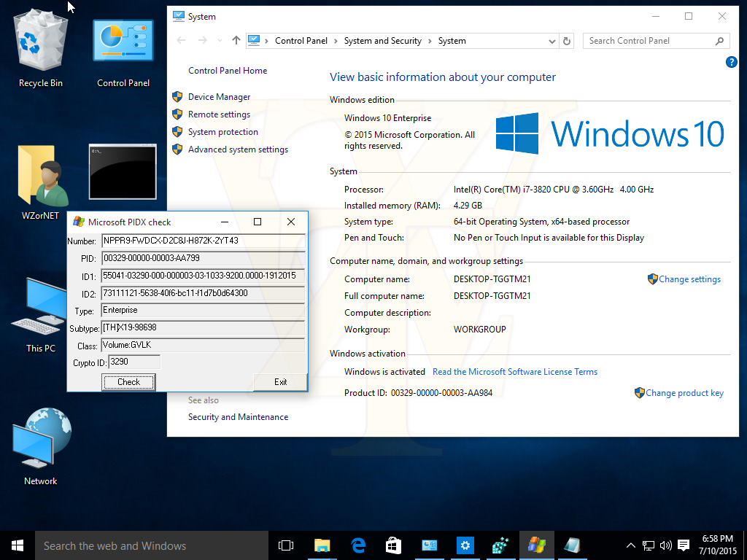Show hidden system tray icons
Viewport: 747px width, 560px height.
tap(631, 545)
